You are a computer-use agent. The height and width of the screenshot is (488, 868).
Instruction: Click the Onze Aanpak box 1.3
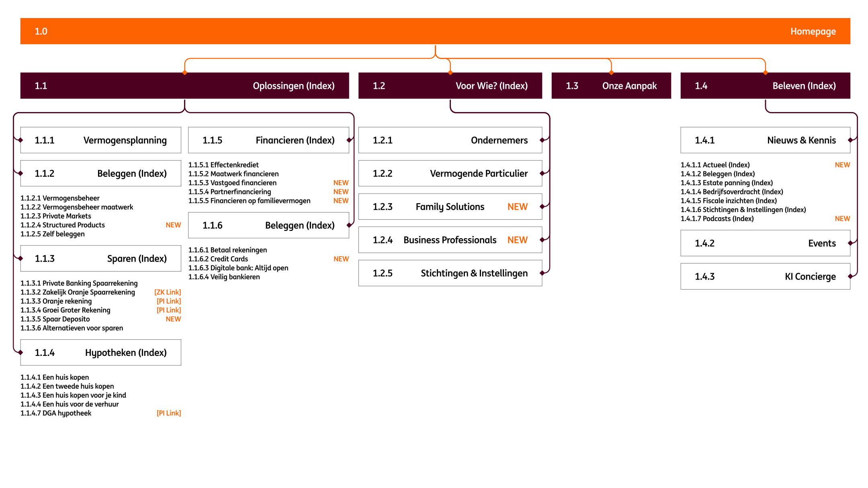(x=611, y=86)
